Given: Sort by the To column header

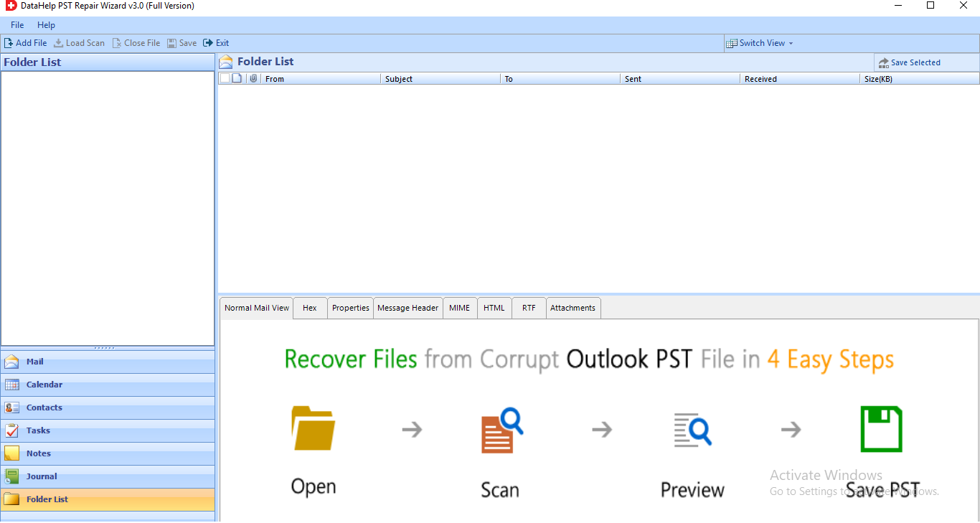Looking at the screenshot, I should (x=560, y=79).
